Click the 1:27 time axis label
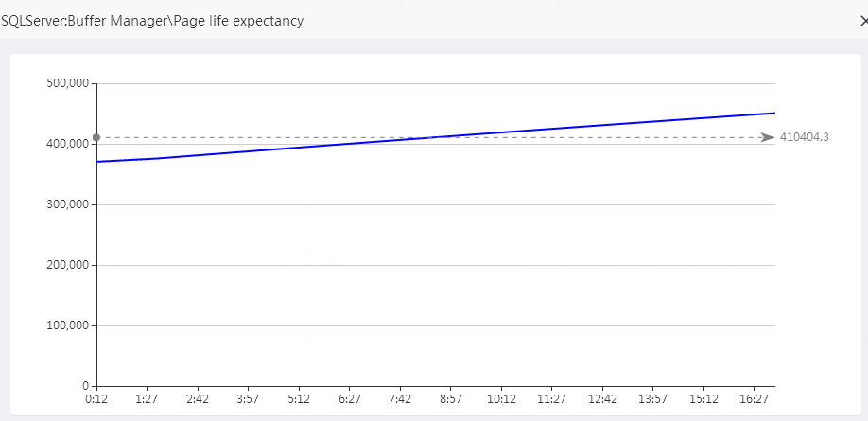 (147, 400)
